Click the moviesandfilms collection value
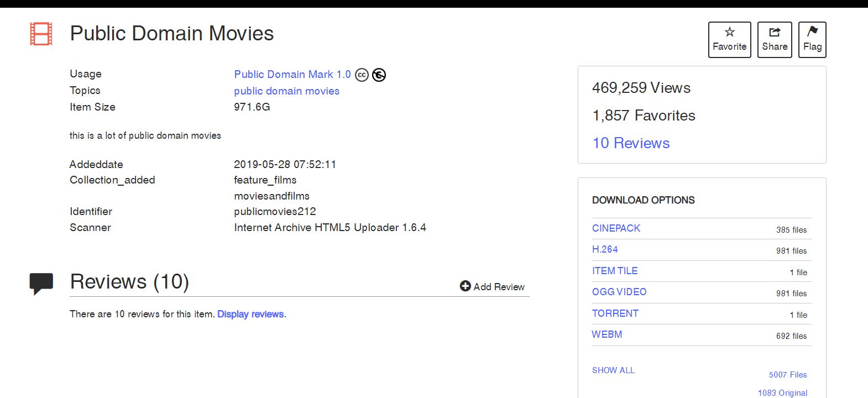868x398 pixels. [271, 196]
